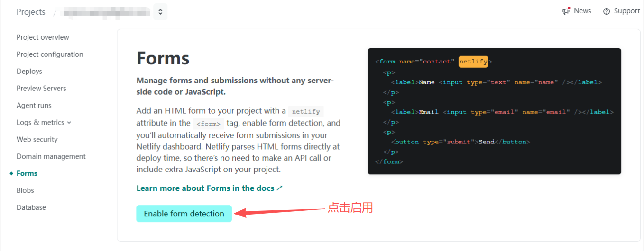The height and width of the screenshot is (251, 644).
Task: Click the button type="submit" code line
Action: pyautogui.click(x=460, y=142)
